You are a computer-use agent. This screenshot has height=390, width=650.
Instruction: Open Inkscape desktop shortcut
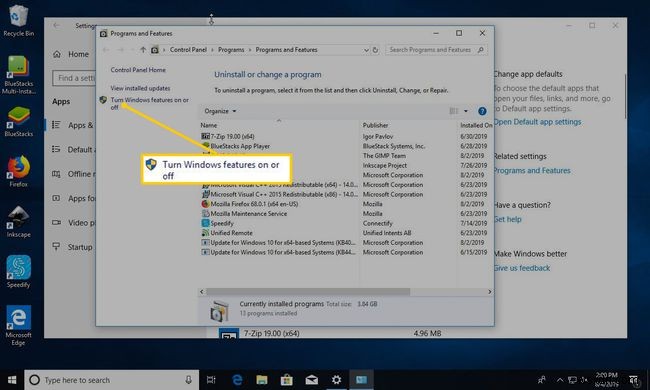click(x=18, y=222)
